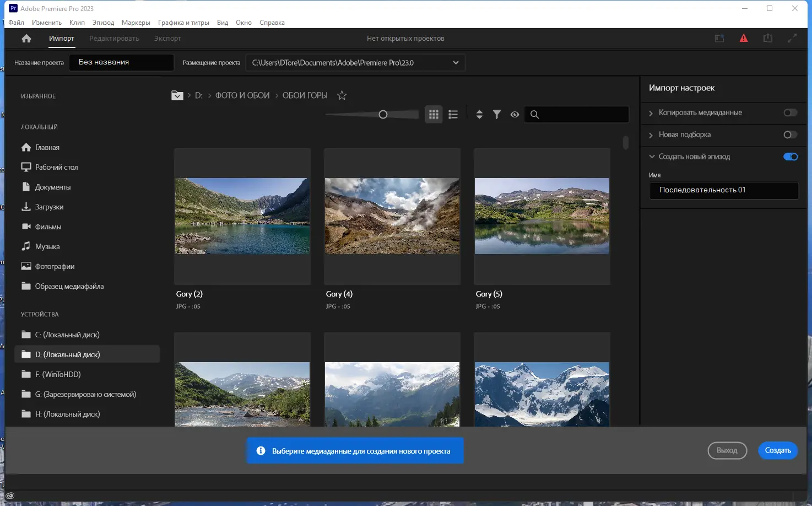Switch to grid view mode
The image size is (812, 506).
pos(434,114)
